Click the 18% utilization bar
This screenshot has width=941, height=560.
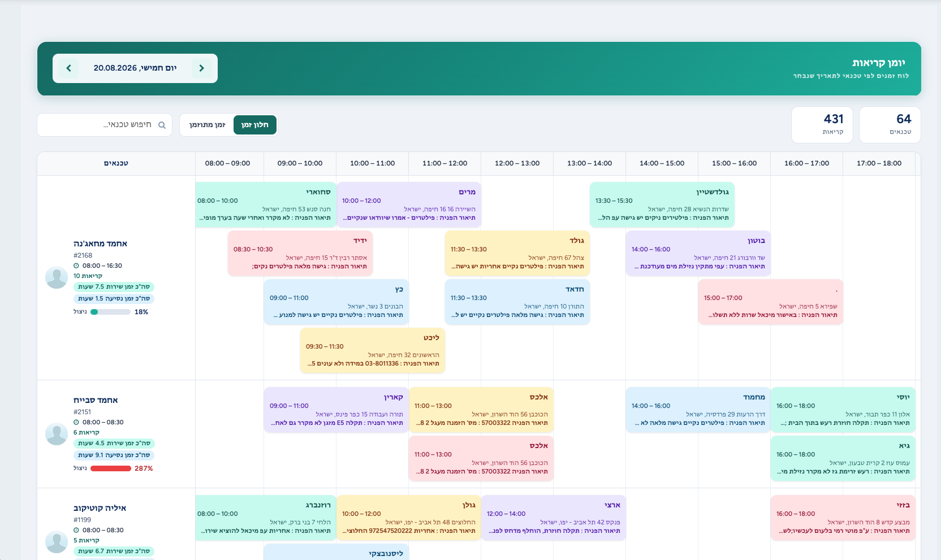[x=110, y=312]
